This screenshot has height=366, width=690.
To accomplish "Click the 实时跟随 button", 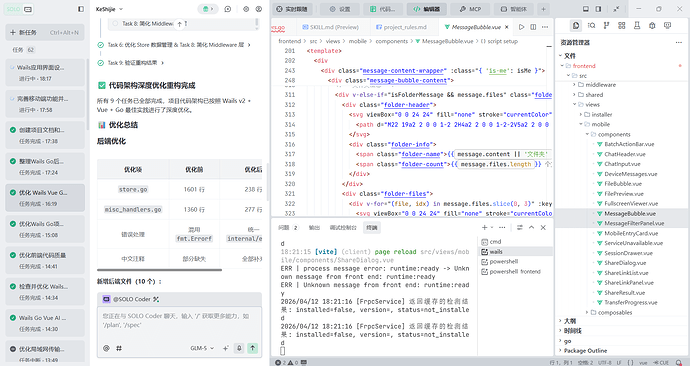I will 292,9.
